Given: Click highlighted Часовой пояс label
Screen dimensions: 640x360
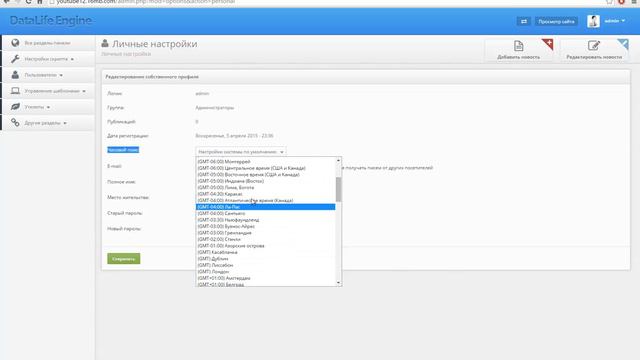Looking at the screenshot, I should [x=123, y=150].
